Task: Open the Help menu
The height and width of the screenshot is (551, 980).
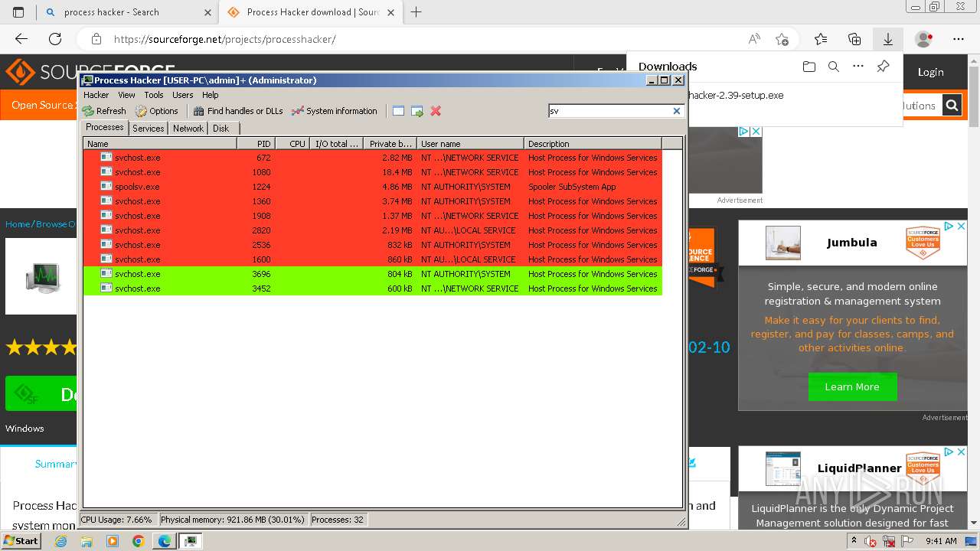Action: click(211, 95)
